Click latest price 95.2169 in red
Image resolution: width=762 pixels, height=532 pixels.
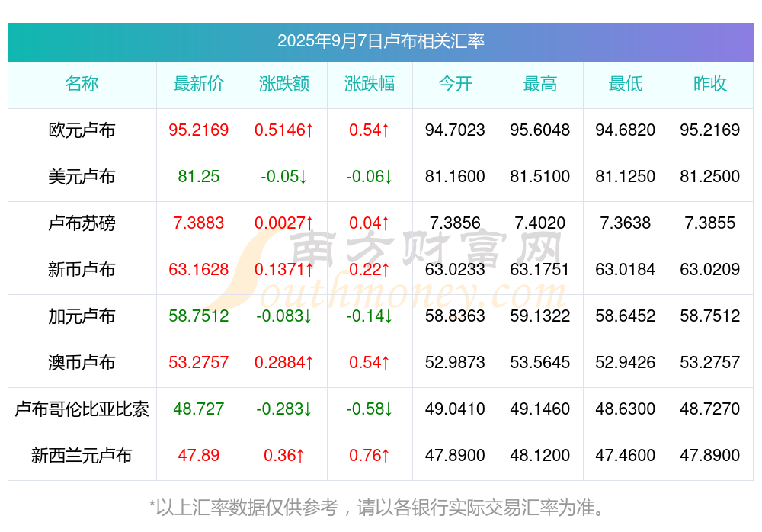pos(199,130)
